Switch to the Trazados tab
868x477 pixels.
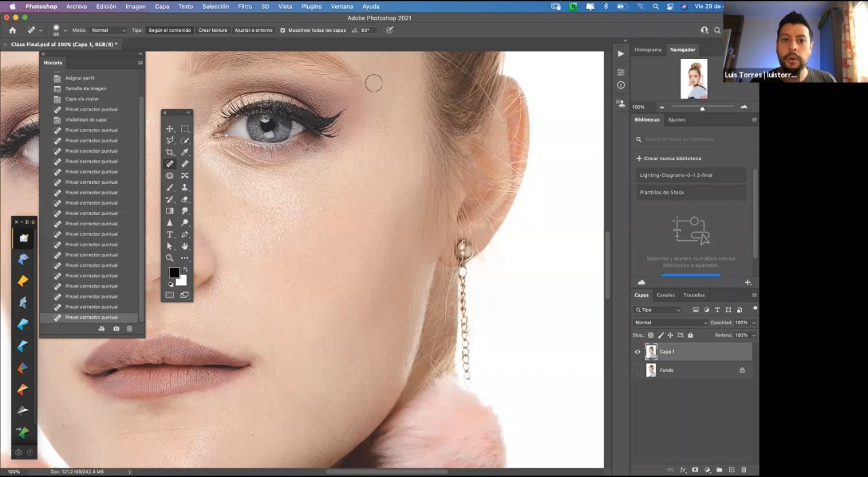pos(694,295)
